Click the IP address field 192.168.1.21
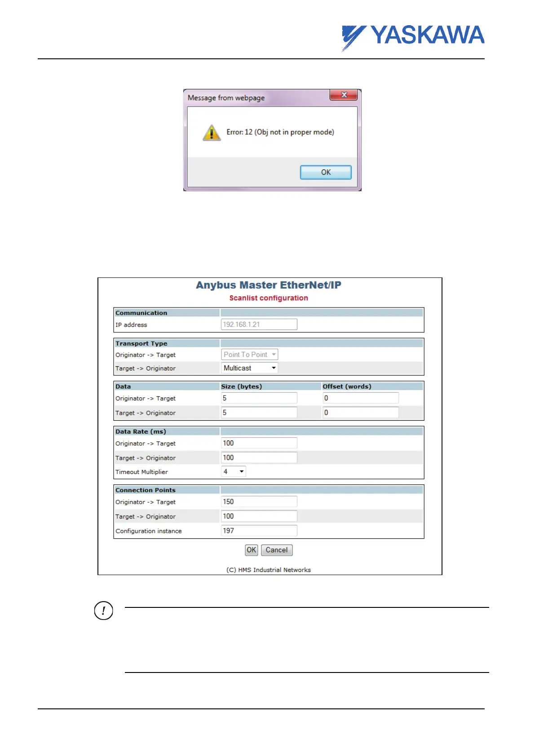 [x=259, y=324]
